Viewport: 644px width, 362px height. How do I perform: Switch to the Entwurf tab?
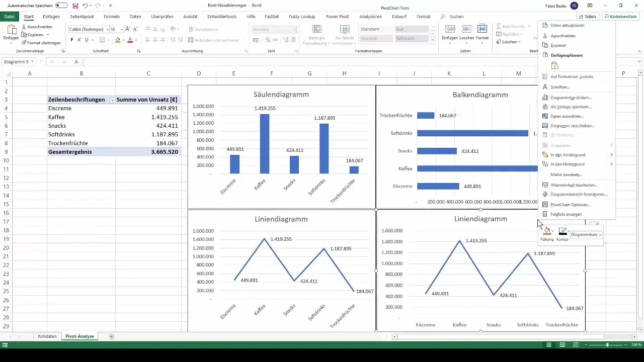pyautogui.click(x=399, y=17)
